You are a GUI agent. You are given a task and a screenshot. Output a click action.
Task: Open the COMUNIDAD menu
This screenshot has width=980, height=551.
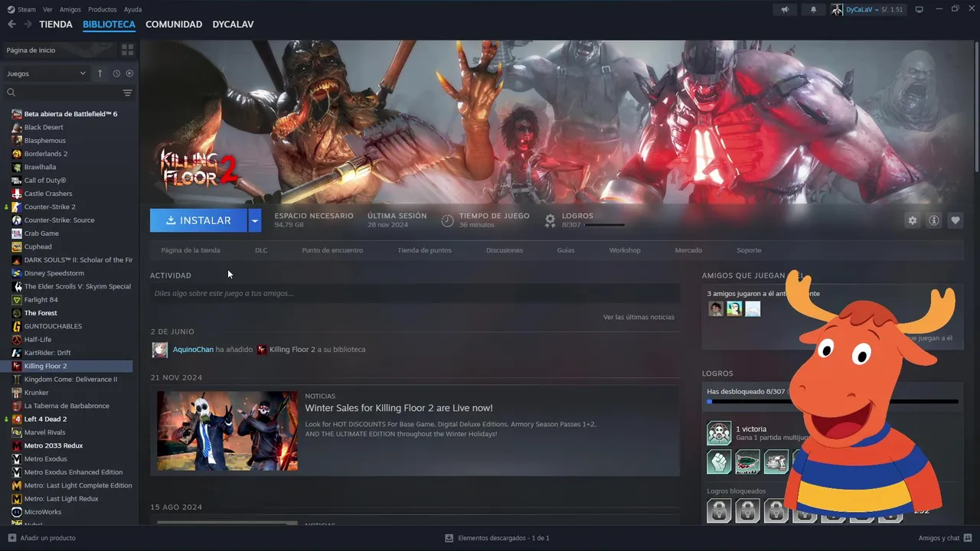tap(174, 24)
